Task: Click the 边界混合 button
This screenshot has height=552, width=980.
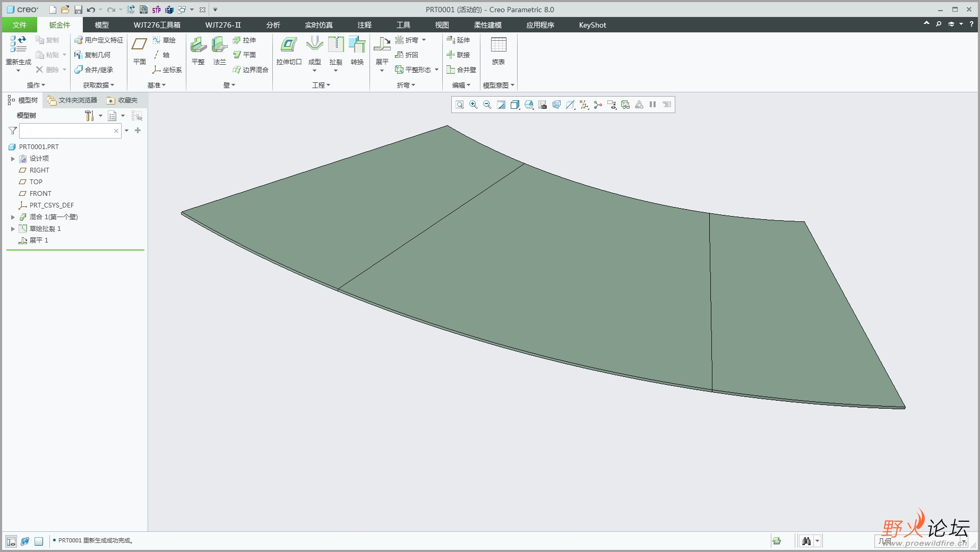Action: pyautogui.click(x=251, y=70)
